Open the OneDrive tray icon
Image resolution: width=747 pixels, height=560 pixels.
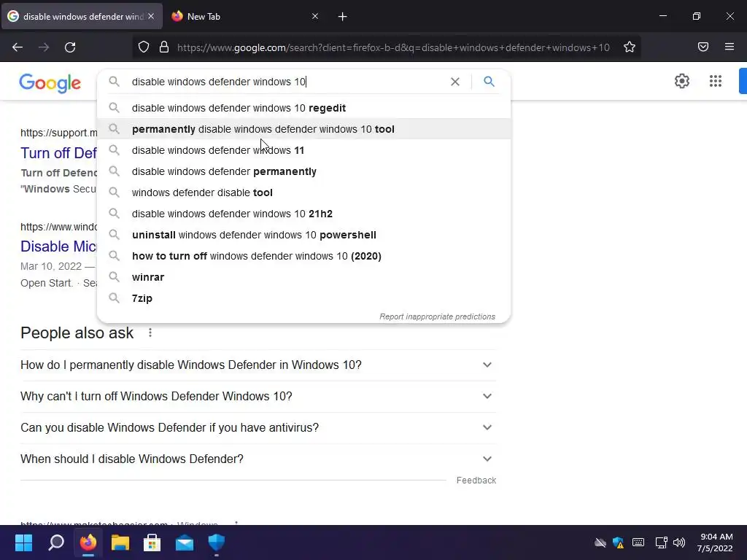[600, 542]
